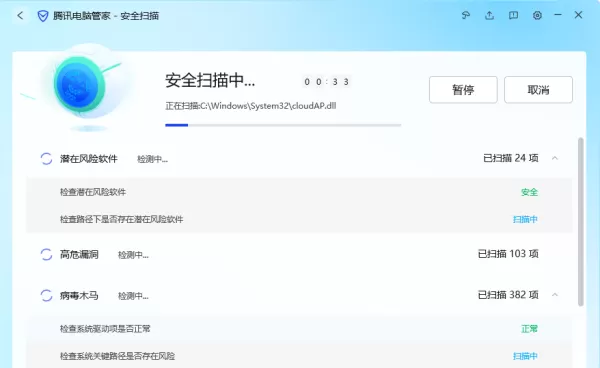Click the green 正常 status

pyautogui.click(x=530, y=329)
